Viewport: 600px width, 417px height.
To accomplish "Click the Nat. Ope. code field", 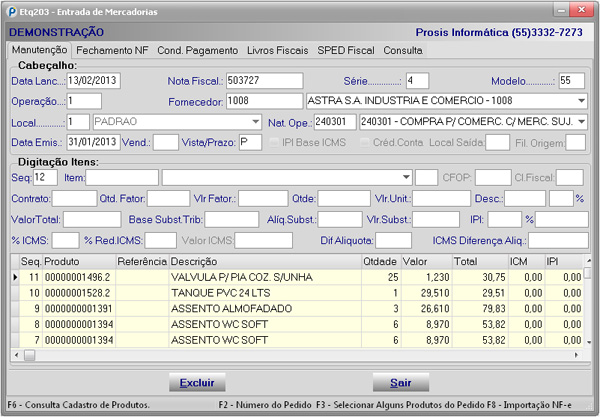I will pyautogui.click(x=335, y=122).
